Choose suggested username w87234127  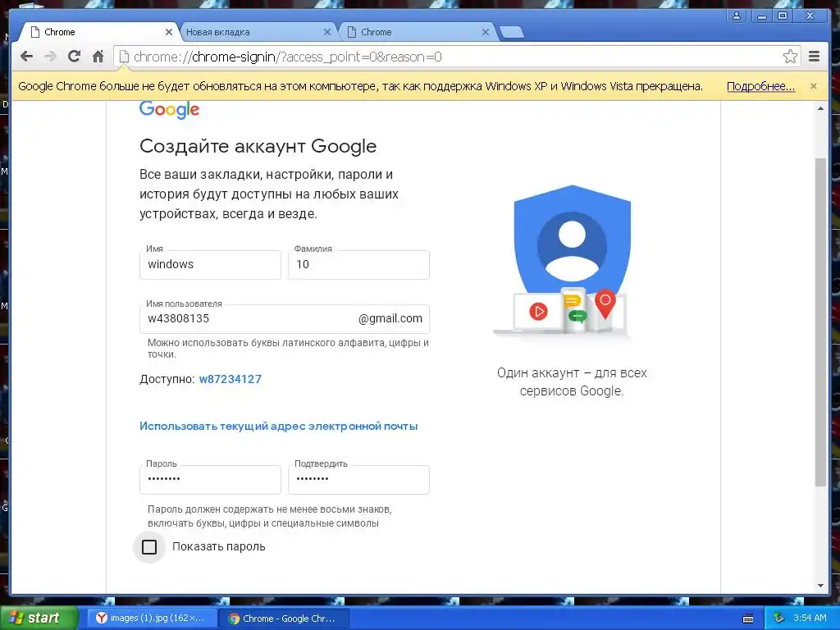pyautogui.click(x=231, y=379)
